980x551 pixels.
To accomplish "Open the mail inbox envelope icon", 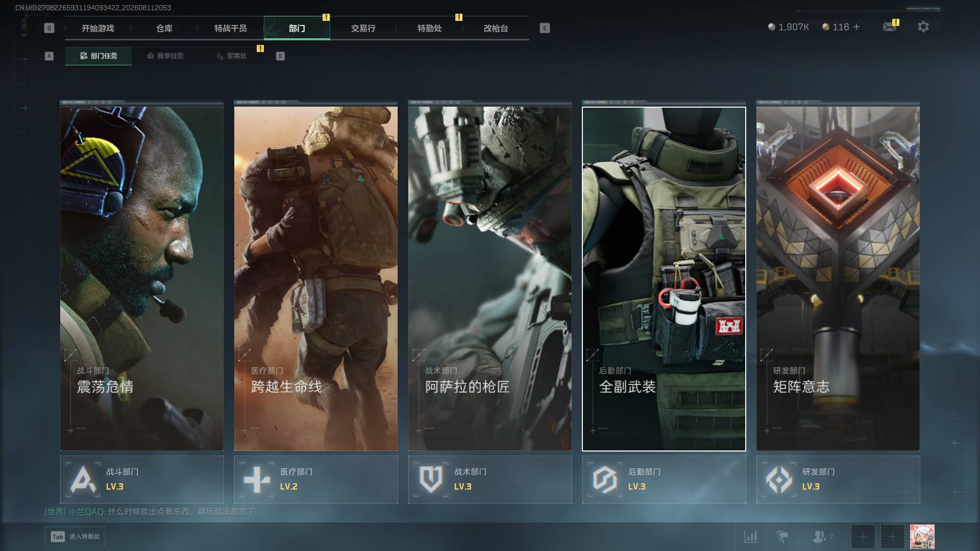I will click(x=890, y=27).
